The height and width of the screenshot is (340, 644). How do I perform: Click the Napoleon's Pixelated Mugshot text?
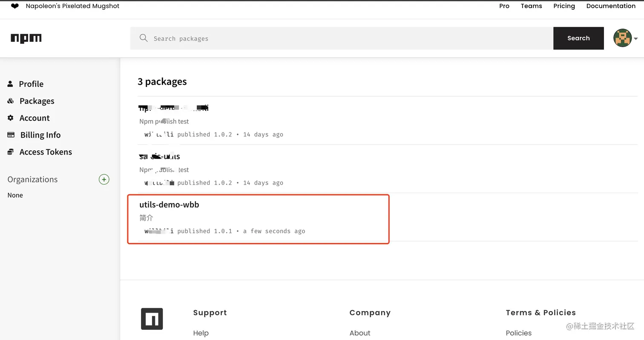tap(72, 6)
